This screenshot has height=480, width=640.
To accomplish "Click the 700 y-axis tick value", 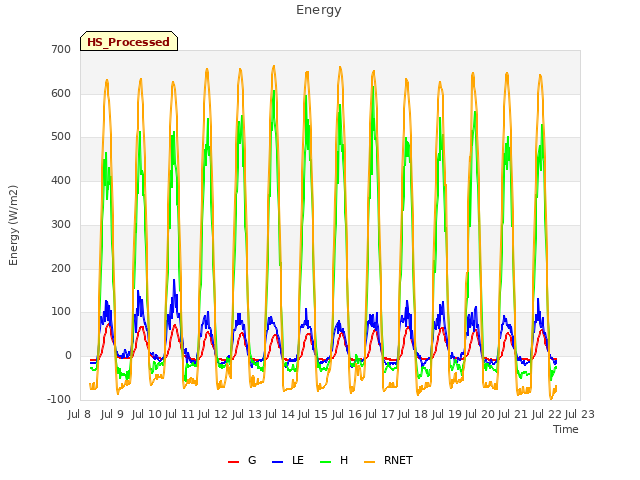I will (x=61, y=49).
